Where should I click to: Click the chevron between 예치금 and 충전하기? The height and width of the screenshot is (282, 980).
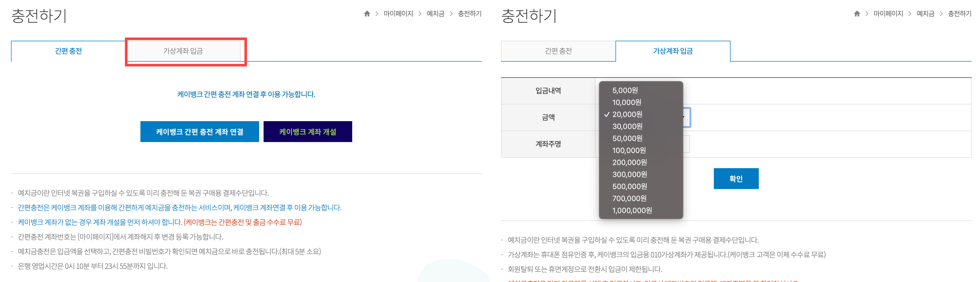coord(451,14)
